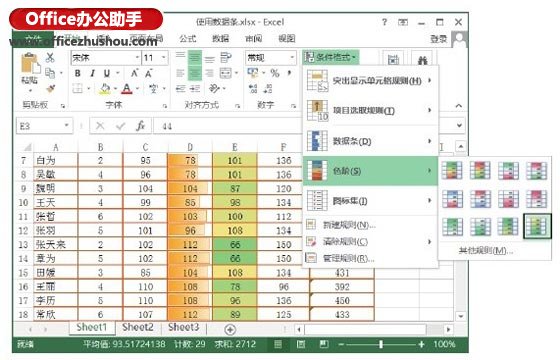Switch to Sheet2 tab
This screenshot has width=560, height=360.
pos(138,327)
